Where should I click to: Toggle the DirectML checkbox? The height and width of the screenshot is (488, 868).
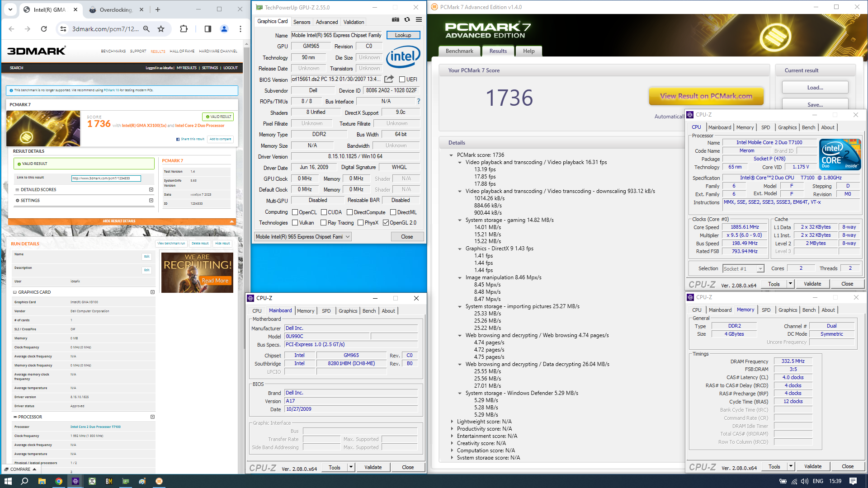(x=393, y=212)
